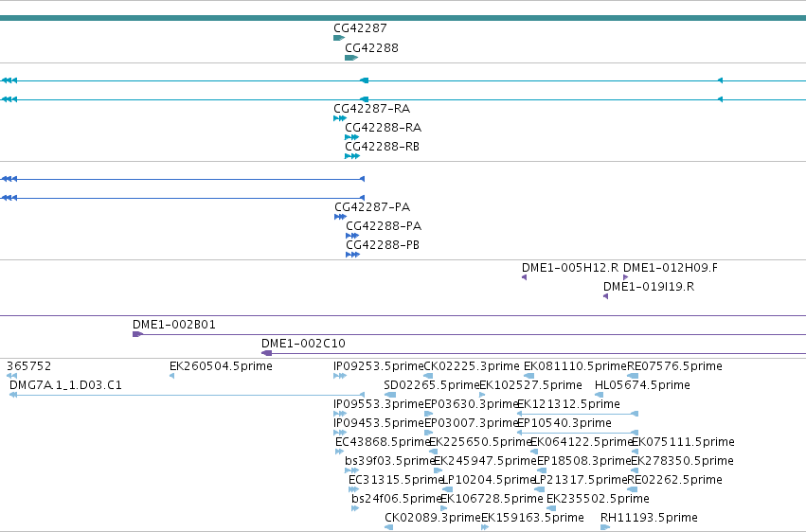Click the DME1-002B01 purple start glyph

[x=137, y=335]
